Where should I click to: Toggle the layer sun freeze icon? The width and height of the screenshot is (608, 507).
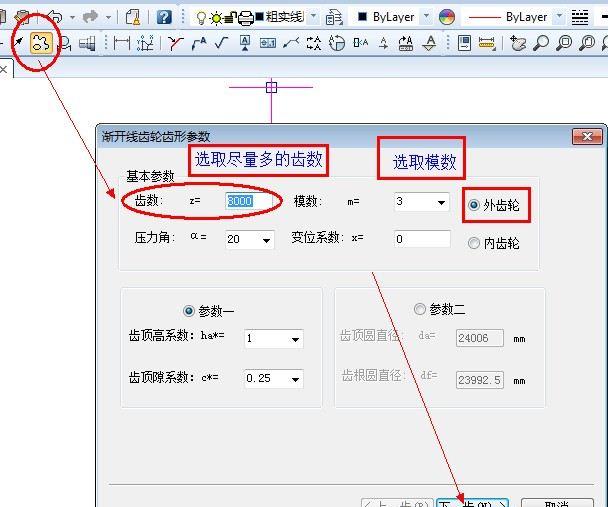coord(216,18)
